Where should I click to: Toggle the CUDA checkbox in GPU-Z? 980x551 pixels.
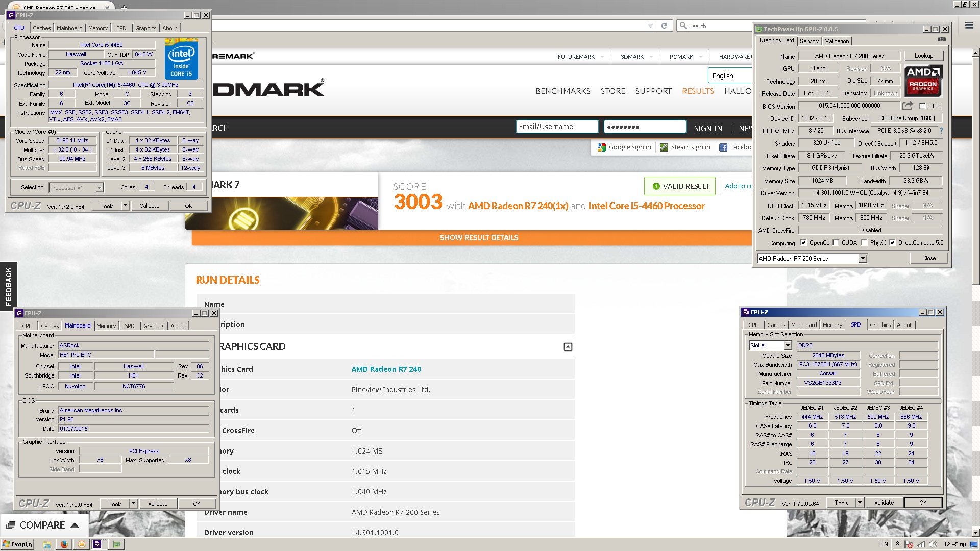836,243
